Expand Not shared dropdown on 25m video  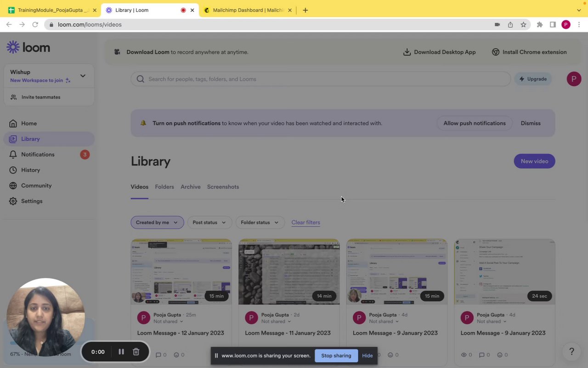(168, 322)
